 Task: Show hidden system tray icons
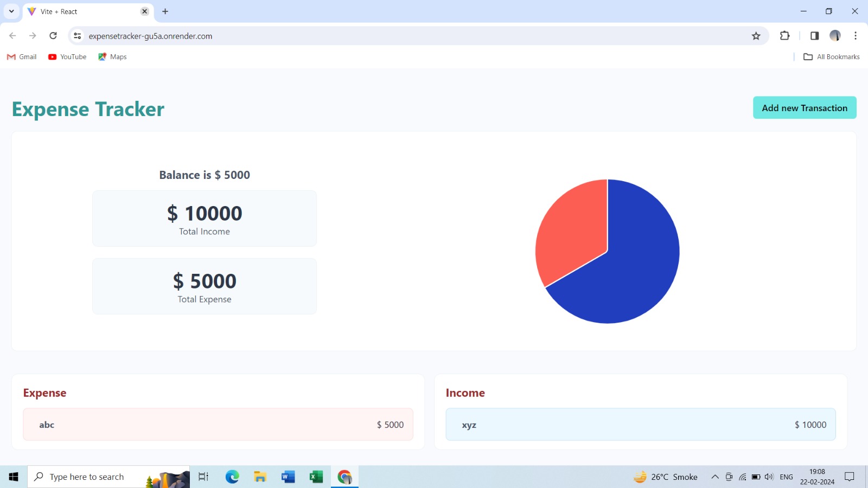click(715, 477)
